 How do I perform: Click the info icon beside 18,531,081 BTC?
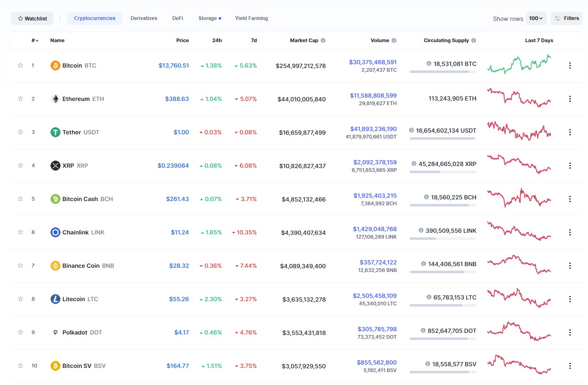[x=429, y=64]
